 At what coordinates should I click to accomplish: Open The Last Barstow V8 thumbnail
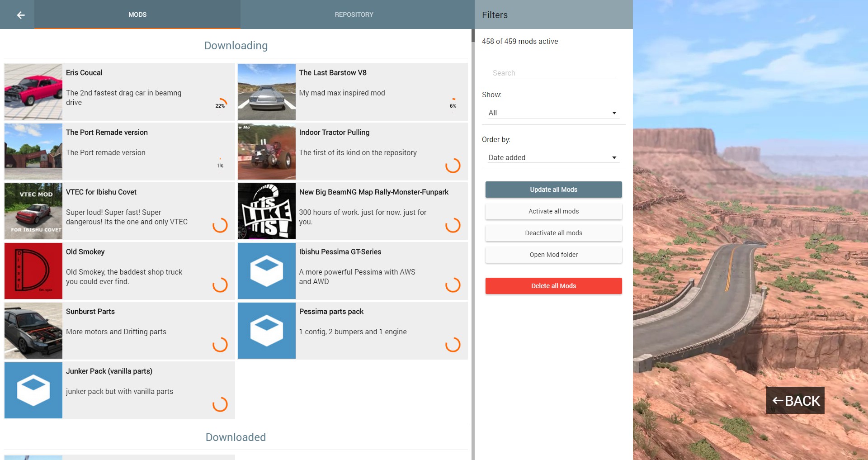267,92
